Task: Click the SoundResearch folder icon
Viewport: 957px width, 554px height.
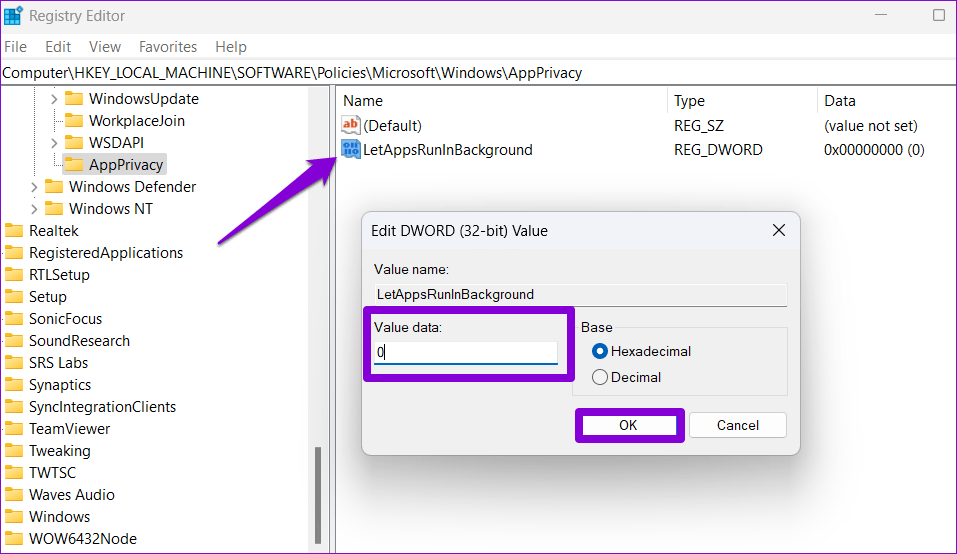Action: (x=14, y=340)
